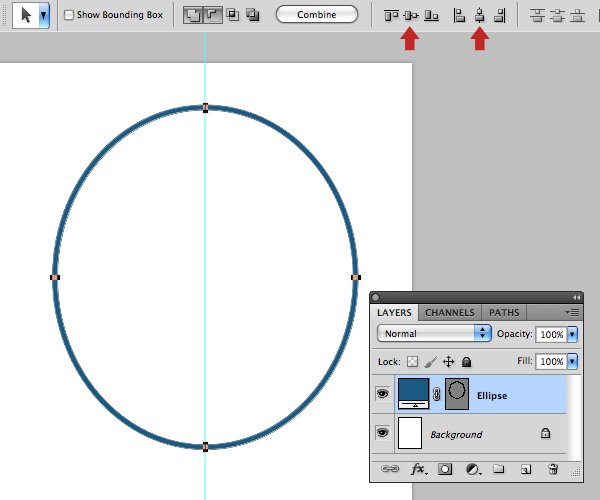This screenshot has width=600, height=500.
Task: Select the right anchor point of ellipse
Action: point(356,277)
